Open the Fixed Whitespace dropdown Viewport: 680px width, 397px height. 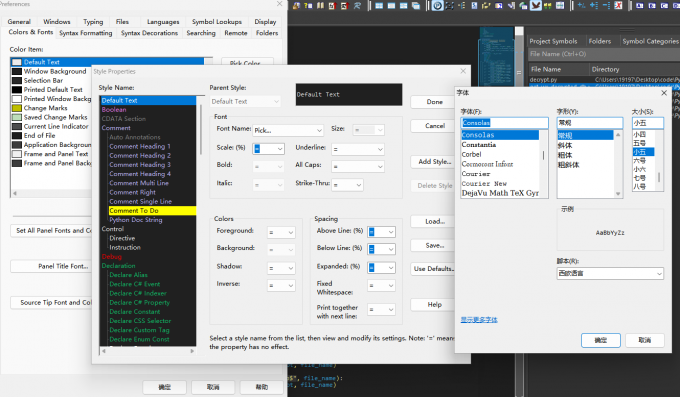381,285
